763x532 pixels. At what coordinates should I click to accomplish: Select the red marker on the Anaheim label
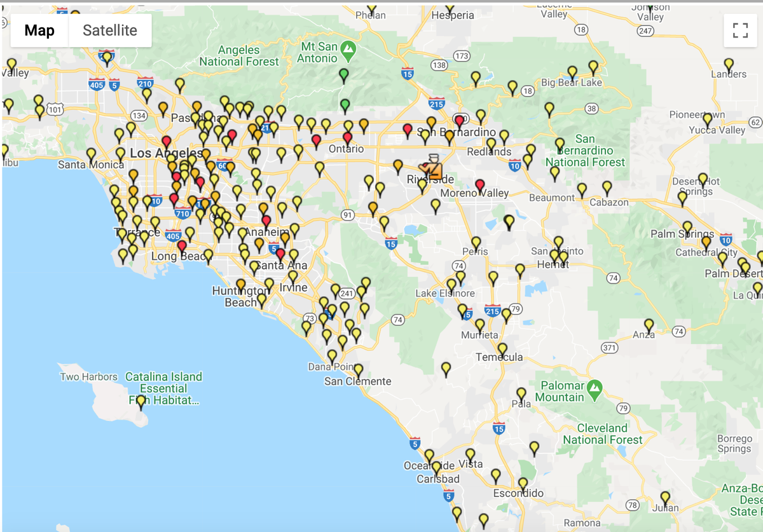(266, 222)
